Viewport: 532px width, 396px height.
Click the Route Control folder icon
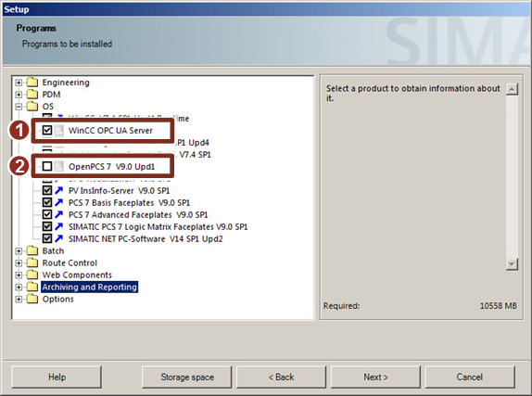pos(32,262)
